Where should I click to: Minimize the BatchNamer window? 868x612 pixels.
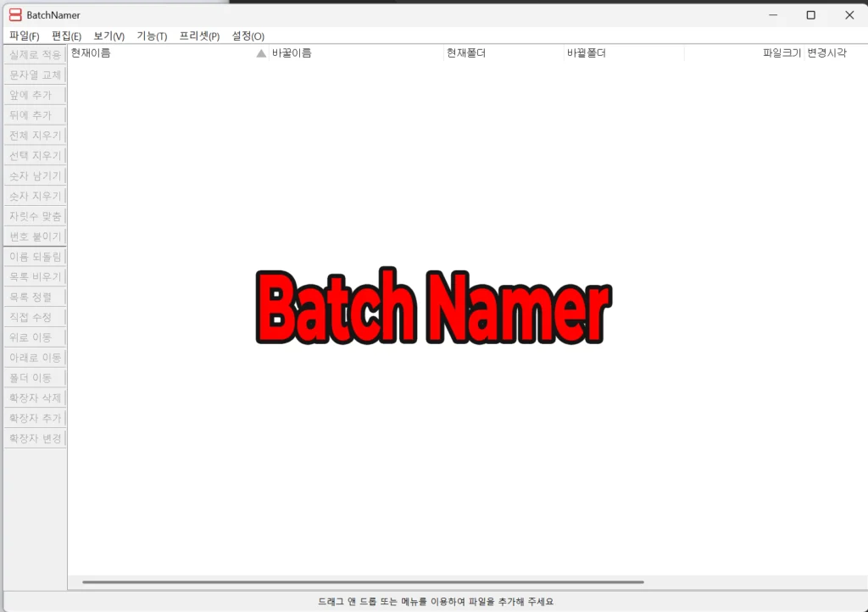pos(773,15)
